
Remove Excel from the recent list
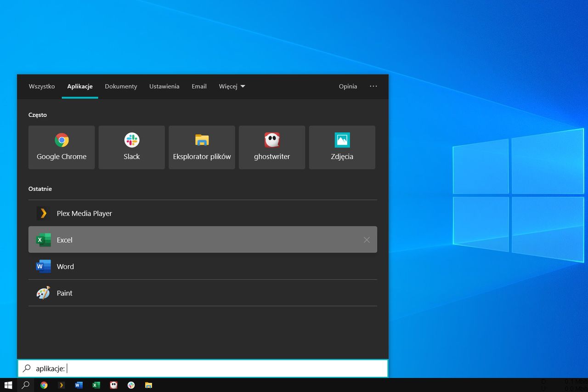[x=367, y=240]
